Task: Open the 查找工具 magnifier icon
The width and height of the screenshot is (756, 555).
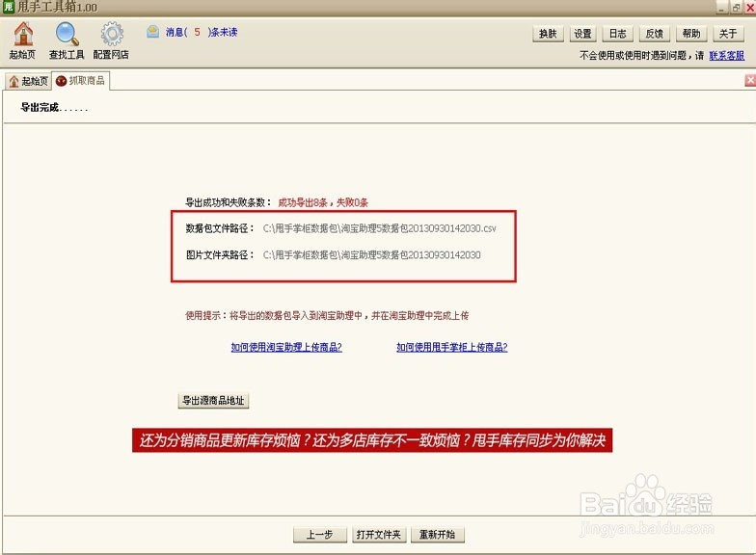Action: (67, 40)
